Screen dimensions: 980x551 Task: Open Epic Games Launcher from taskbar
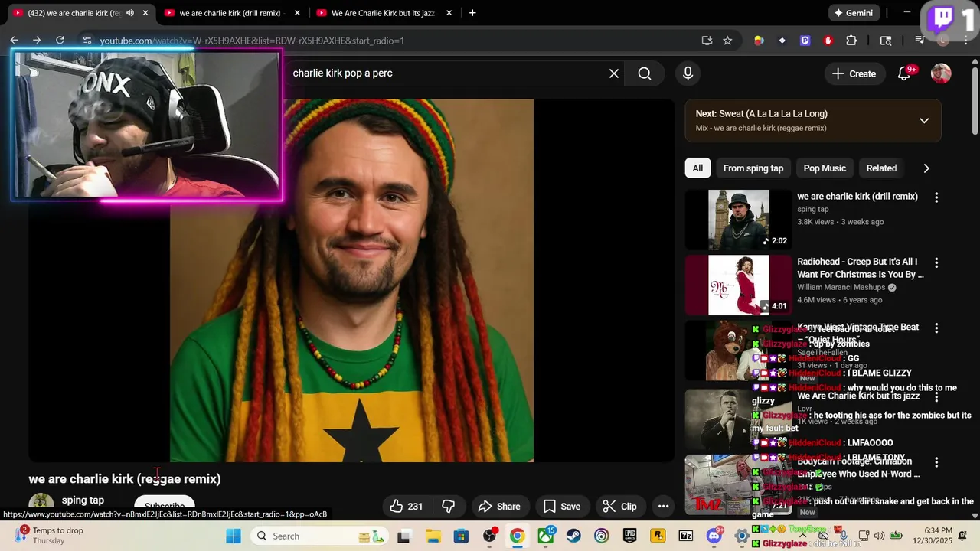pyautogui.click(x=629, y=536)
